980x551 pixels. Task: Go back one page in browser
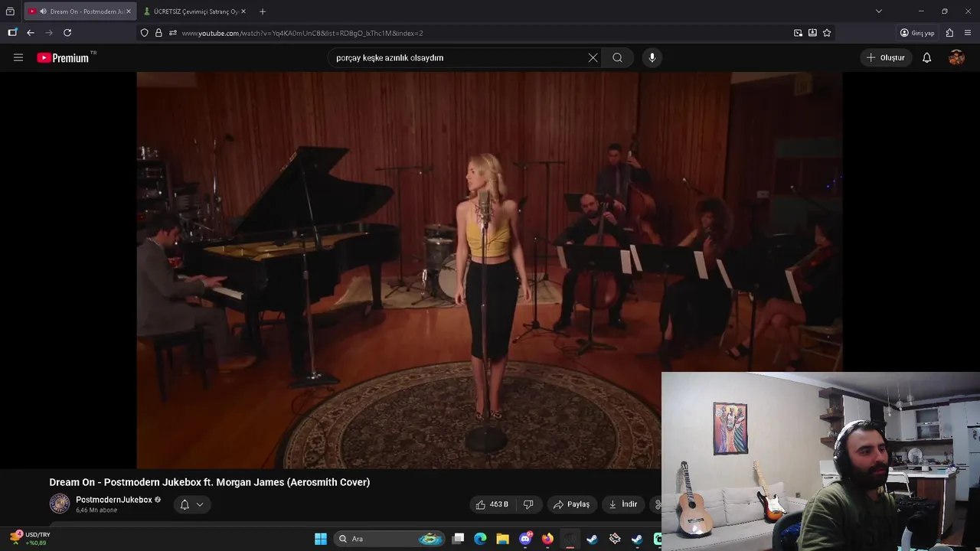coord(31,33)
